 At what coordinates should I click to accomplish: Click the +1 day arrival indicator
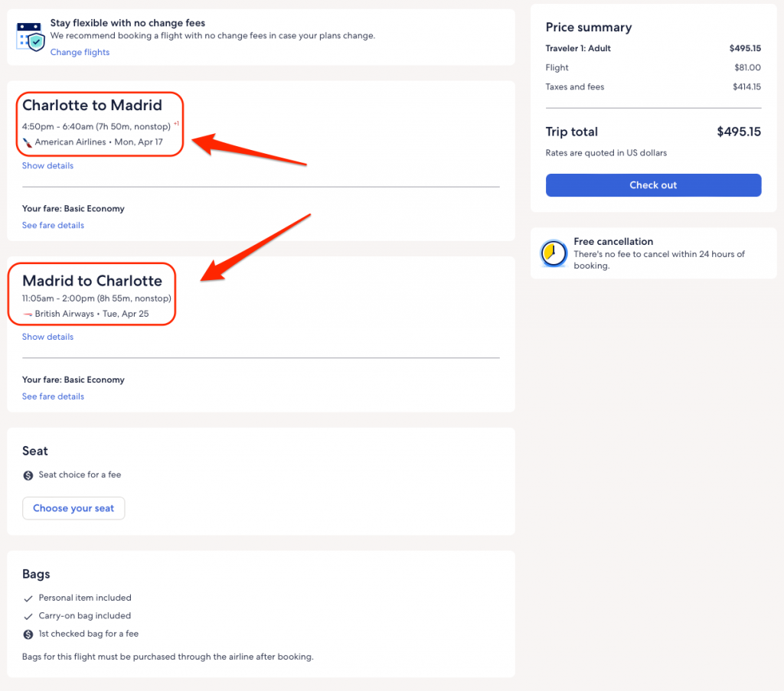pos(176,123)
